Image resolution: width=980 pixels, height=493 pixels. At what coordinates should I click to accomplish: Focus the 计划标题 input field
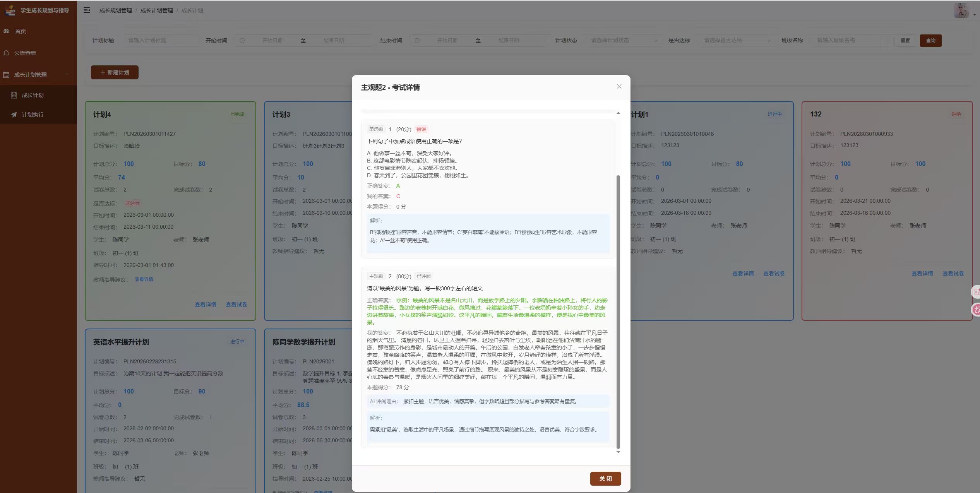[x=161, y=40]
